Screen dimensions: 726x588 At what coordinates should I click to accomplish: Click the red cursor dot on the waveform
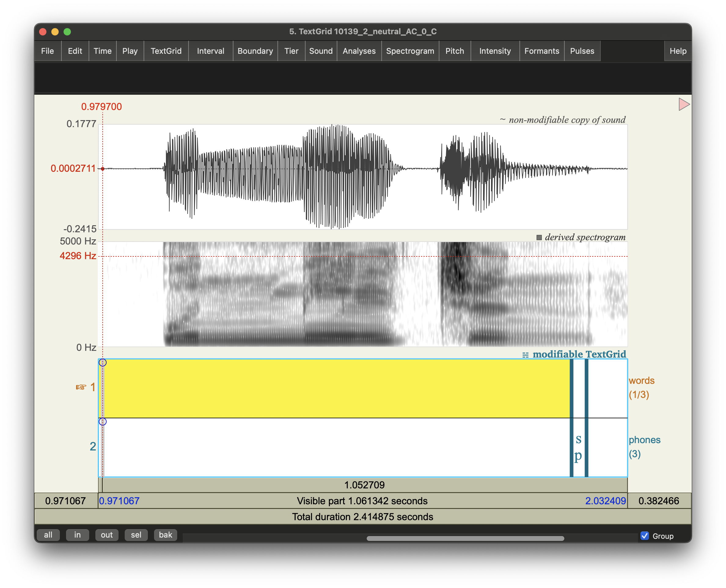(103, 169)
